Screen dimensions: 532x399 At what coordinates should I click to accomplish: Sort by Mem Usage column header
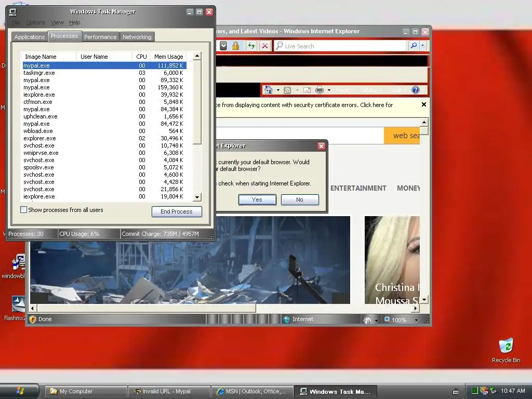[169, 57]
